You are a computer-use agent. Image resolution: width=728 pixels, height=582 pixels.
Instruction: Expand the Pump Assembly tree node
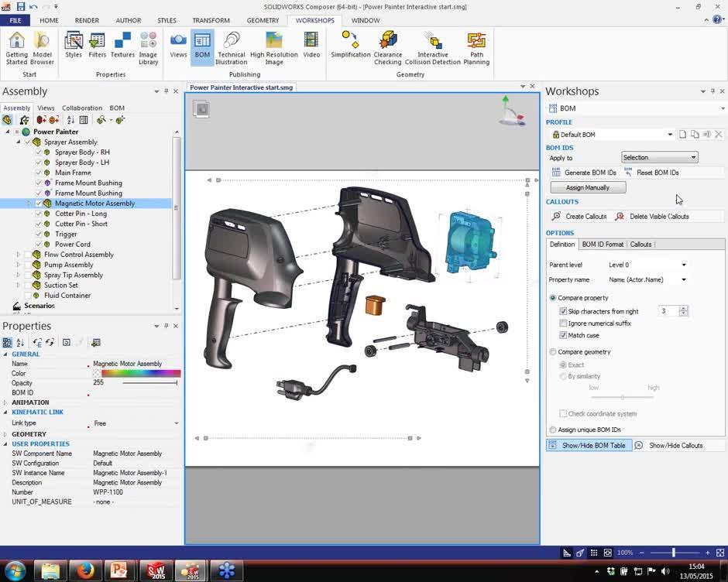pyautogui.click(x=19, y=264)
